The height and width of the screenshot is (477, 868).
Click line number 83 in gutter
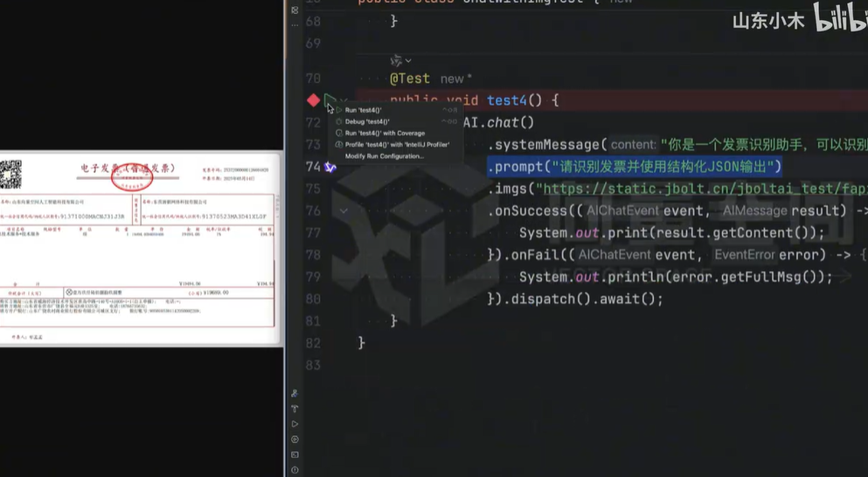point(313,365)
